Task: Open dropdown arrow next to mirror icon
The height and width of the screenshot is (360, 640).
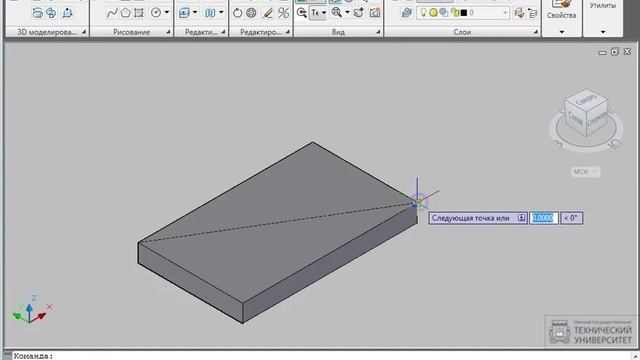Action: point(221,13)
